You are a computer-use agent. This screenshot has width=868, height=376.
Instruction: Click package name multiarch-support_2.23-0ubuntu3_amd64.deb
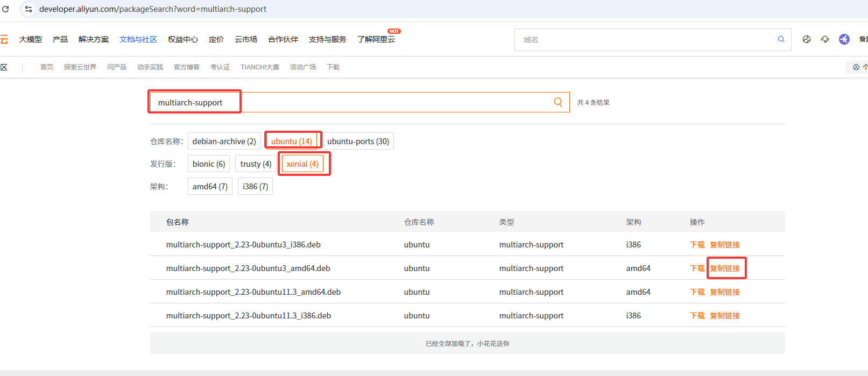[x=248, y=268]
